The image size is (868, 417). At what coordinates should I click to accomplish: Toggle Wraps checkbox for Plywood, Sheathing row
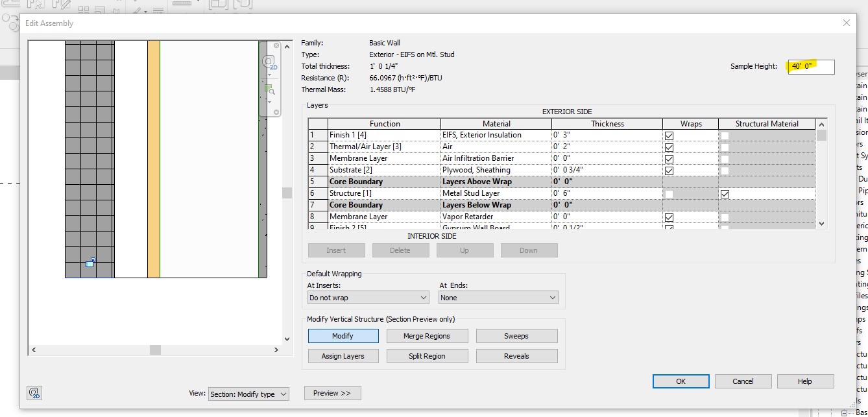tap(669, 171)
